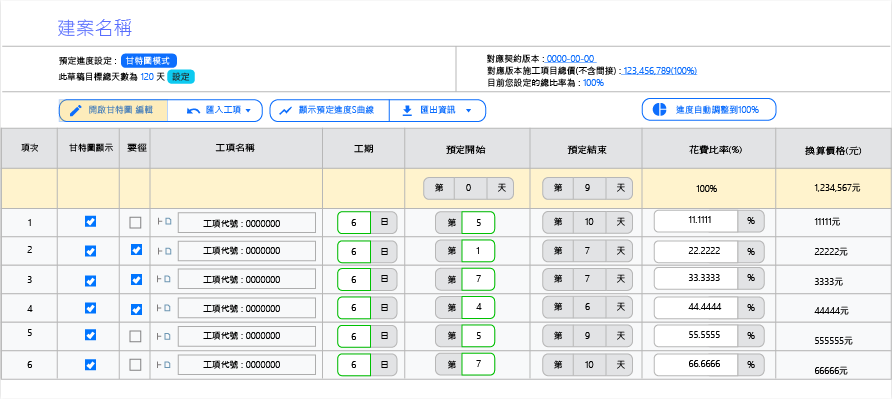Click 進度自動調整到100% pie chart button
The image size is (892, 399).
709,110
